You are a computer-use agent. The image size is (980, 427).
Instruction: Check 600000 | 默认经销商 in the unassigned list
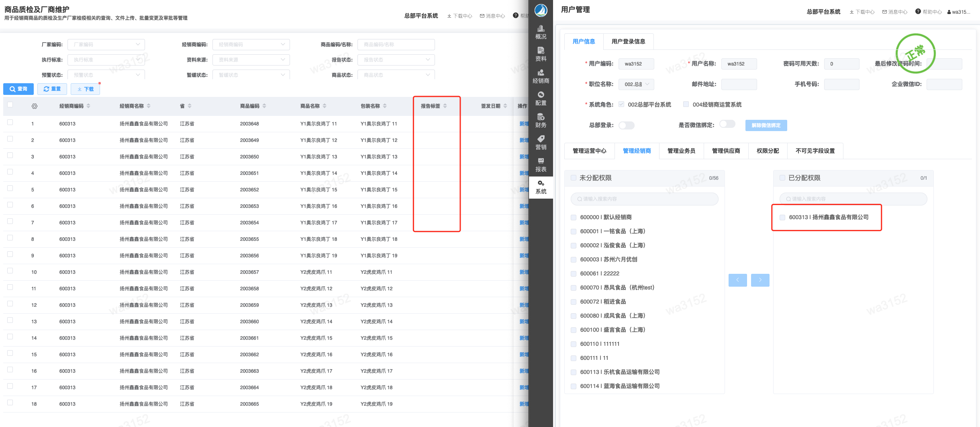click(574, 218)
